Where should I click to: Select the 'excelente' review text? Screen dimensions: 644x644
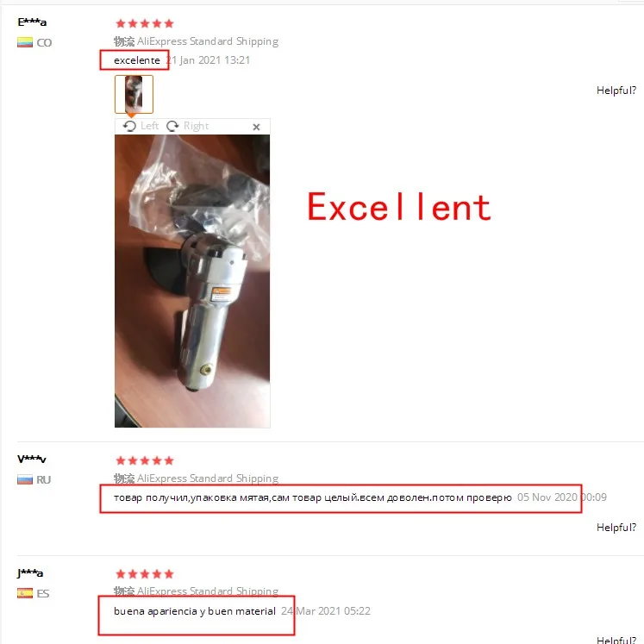pos(137,60)
